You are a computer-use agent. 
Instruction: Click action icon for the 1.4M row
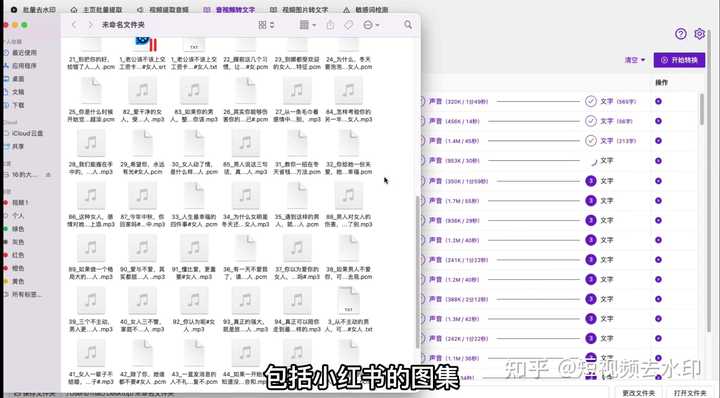coord(658,141)
